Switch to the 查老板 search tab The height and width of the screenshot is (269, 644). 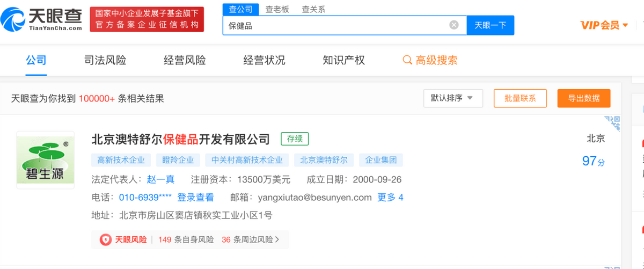tap(277, 9)
